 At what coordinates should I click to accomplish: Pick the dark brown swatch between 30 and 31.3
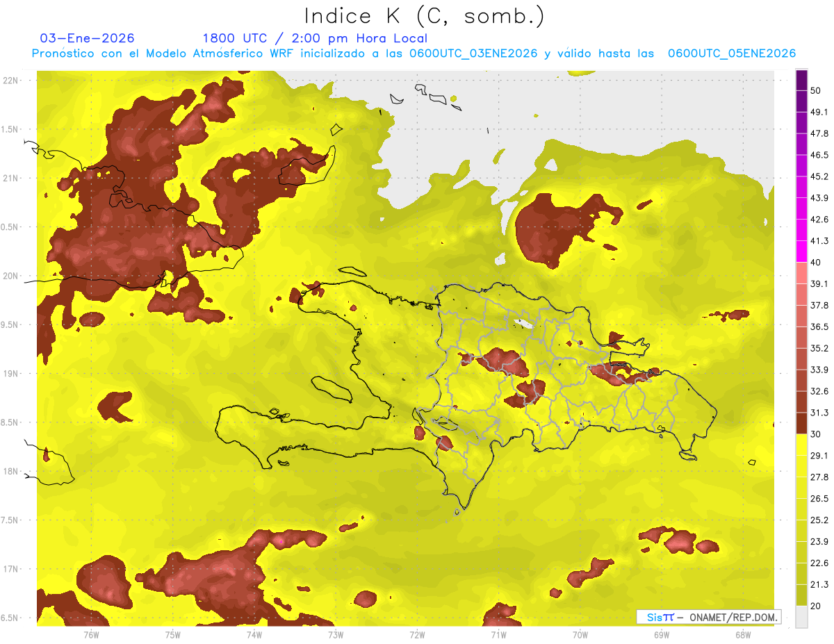(x=801, y=423)
